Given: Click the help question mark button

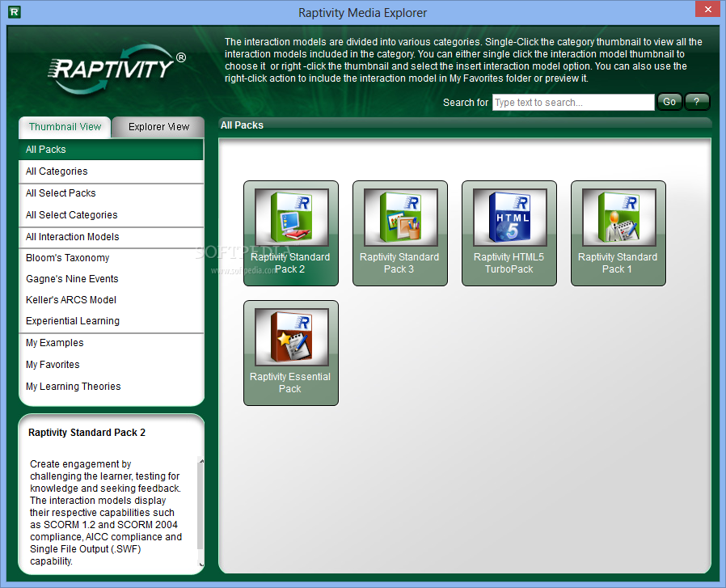Looking at the screenshot, I should (x=696, y=101).
